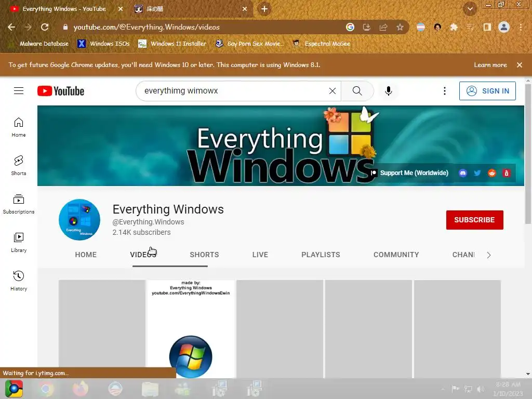Viewport: 532px width, 399px height.
Task: Go back with the browser back arrow
Action: tap(11, 27)
